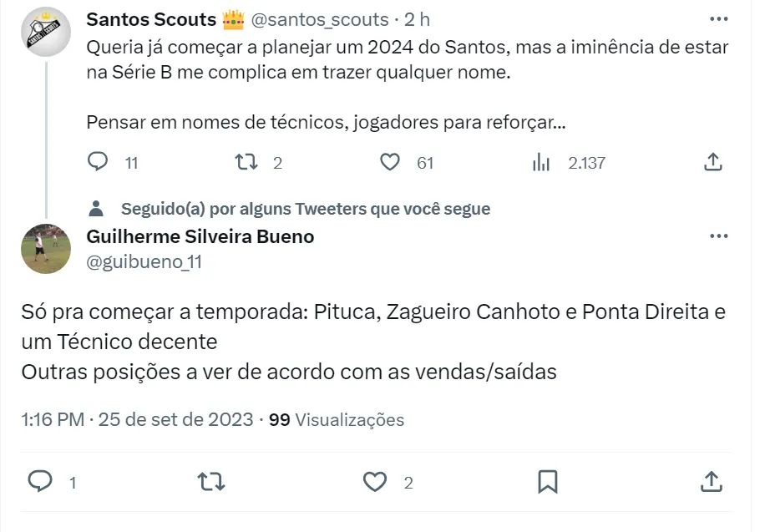Click the Santos Scouts display name
The height and width of the screenshot is (532, 765).
pyautogui.click(x=151, y=19)
